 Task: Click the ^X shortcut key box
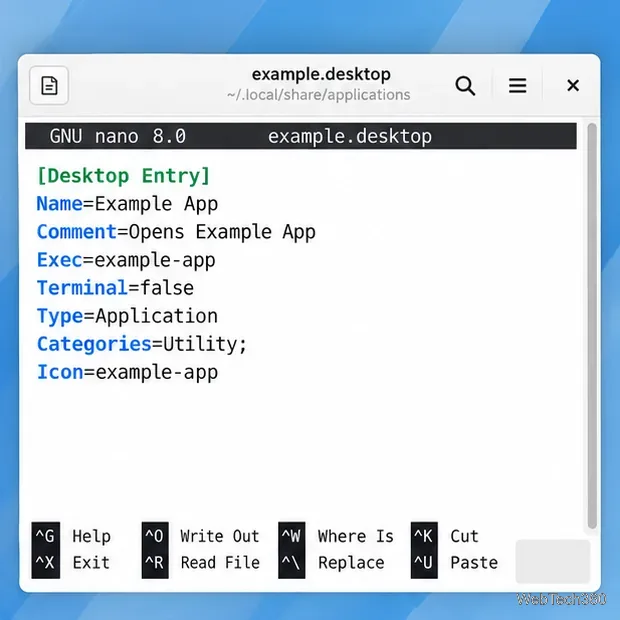(x=45, y=564)
